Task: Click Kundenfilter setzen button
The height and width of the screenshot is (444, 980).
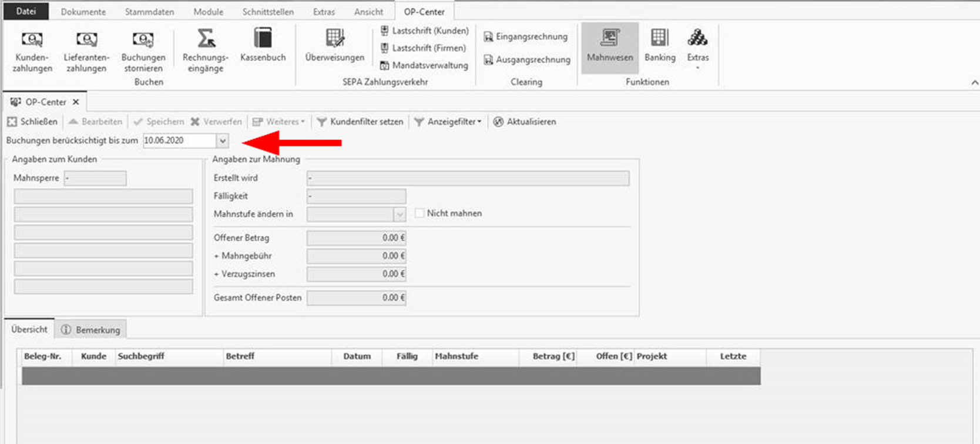Action: click(360, 122)
